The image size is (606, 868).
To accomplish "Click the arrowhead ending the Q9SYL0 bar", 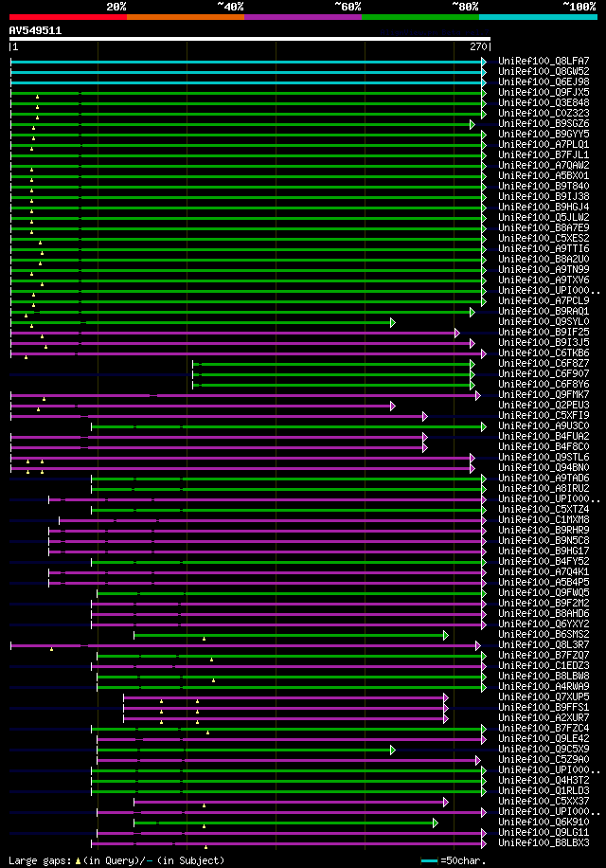I will coord(393,323).
